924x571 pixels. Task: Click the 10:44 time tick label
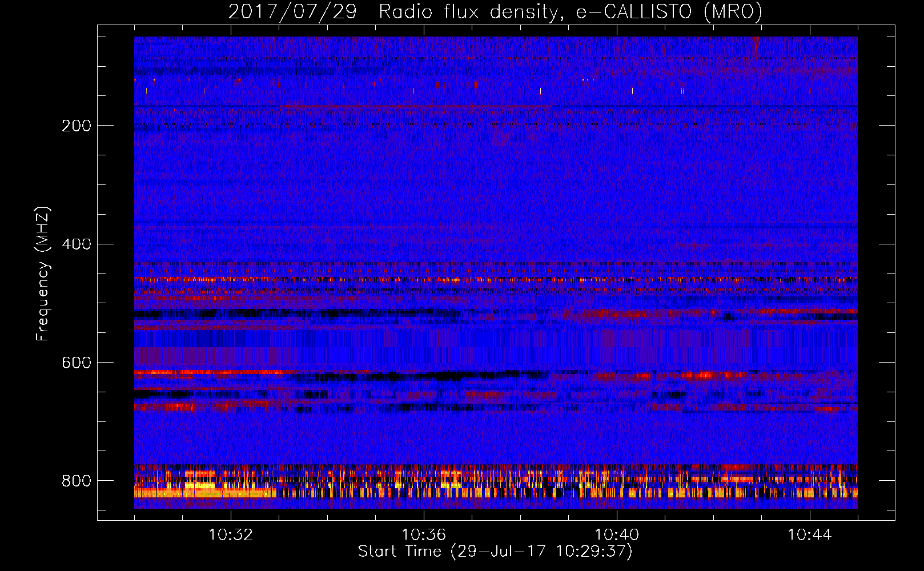tap(810, 535)
